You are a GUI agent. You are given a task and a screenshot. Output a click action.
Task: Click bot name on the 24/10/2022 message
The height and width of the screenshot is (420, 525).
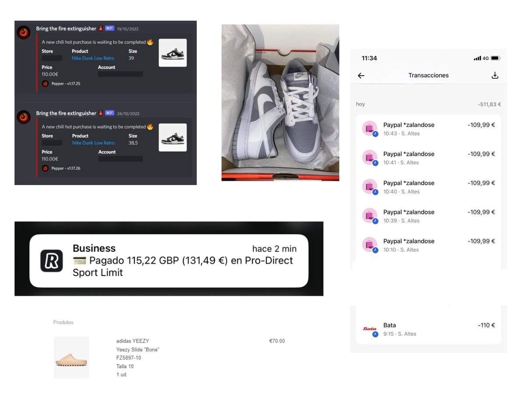(x=66, y=113)
